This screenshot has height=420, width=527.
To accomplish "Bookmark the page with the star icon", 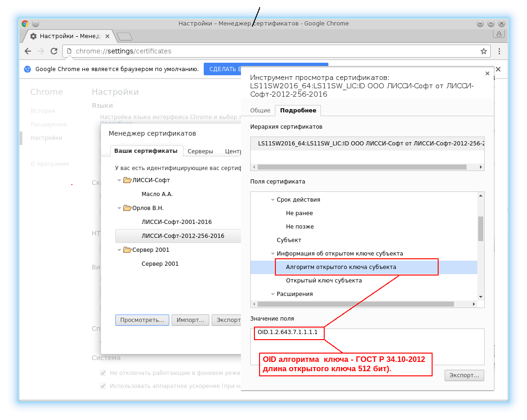I will (x=484, y=51).
